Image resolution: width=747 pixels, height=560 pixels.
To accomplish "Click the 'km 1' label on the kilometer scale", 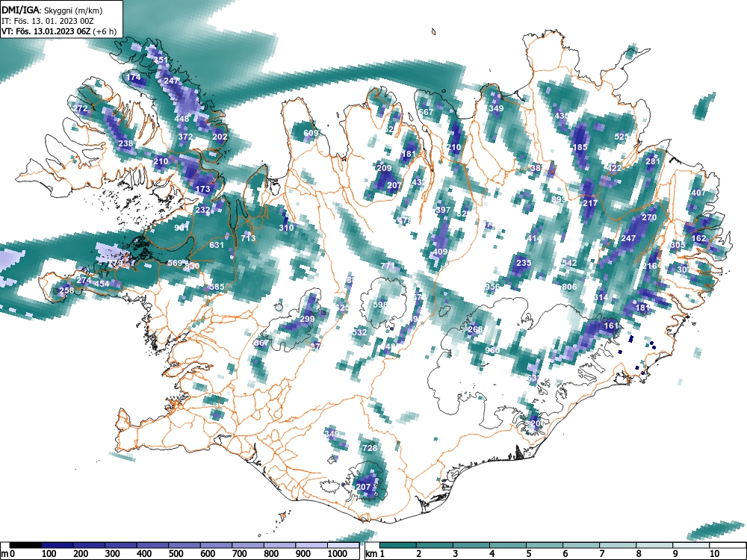I will [375, 554].
